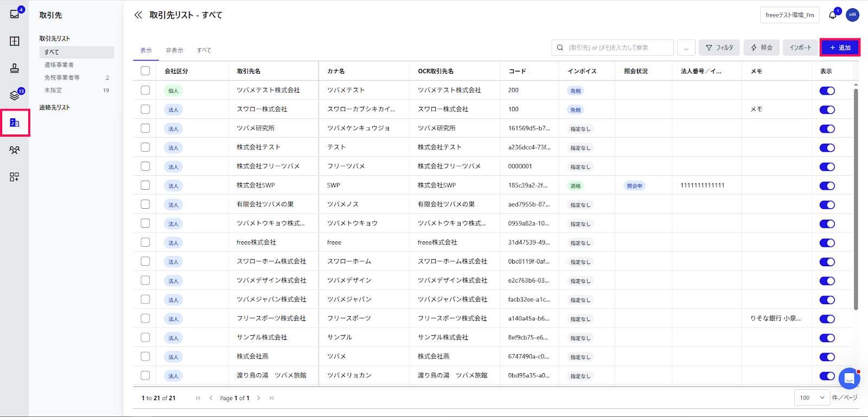Click code cell 0000001
868x417 pixels.
(x=520, y=166)
